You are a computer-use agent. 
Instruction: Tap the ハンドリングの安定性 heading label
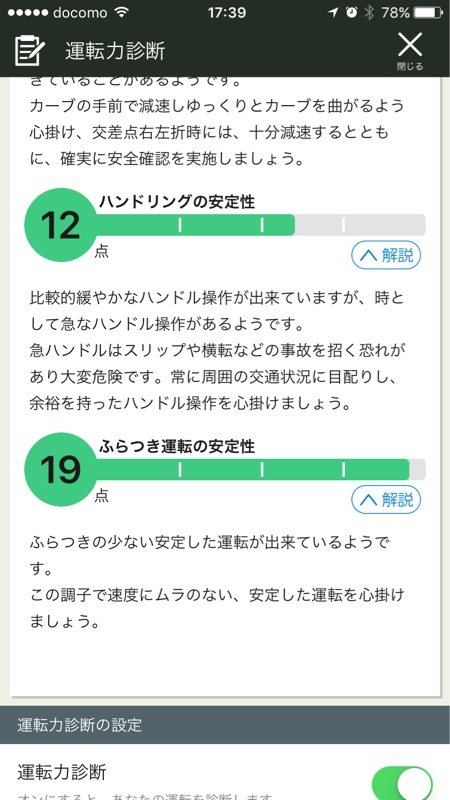pyautogui.click(x=177, y=202)
